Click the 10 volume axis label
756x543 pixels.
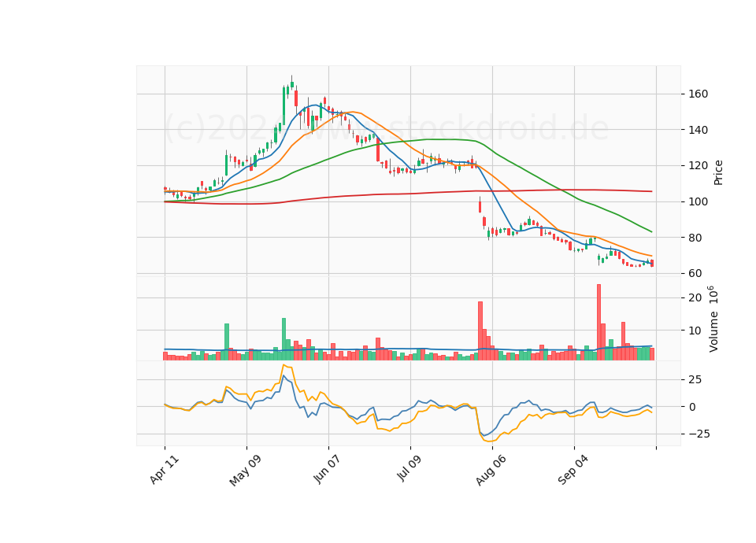pos(695,331)
